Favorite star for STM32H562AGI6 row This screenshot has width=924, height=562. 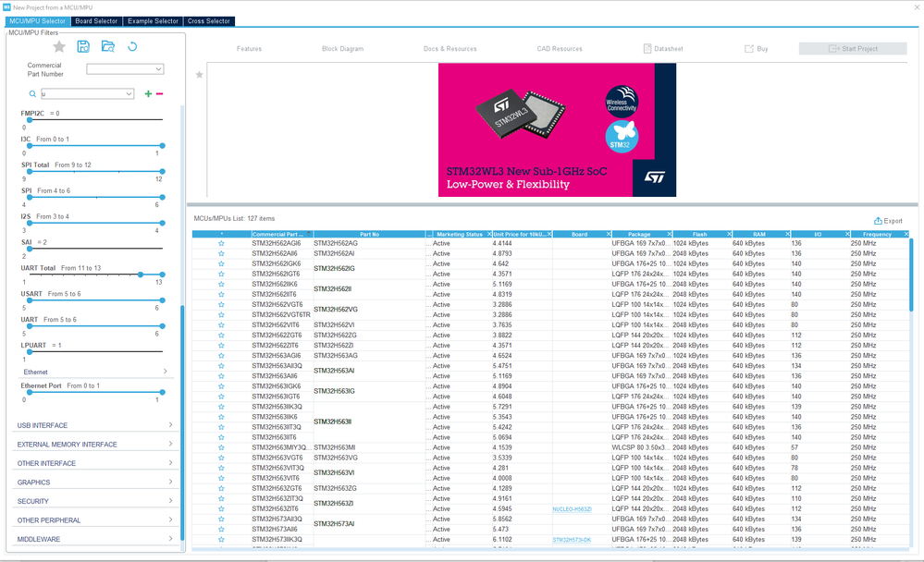221,243
